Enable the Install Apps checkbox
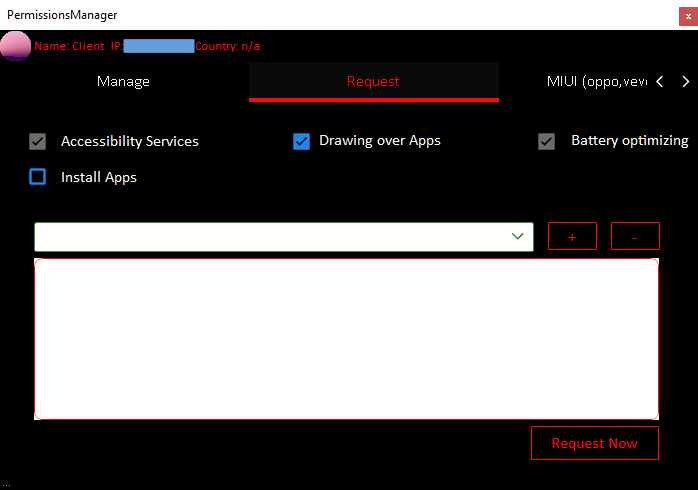The width and height of the screenshot is (698, 490). (x=38, y=177)
